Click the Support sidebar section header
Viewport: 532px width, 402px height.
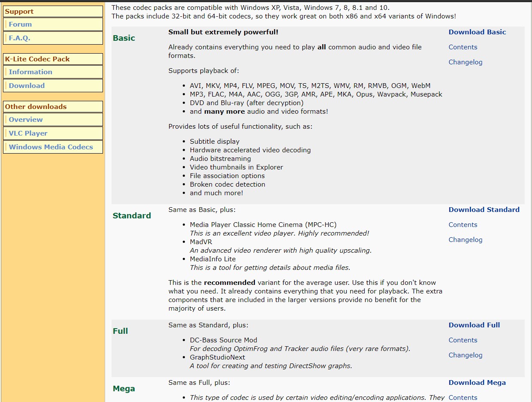pos(53,12)
